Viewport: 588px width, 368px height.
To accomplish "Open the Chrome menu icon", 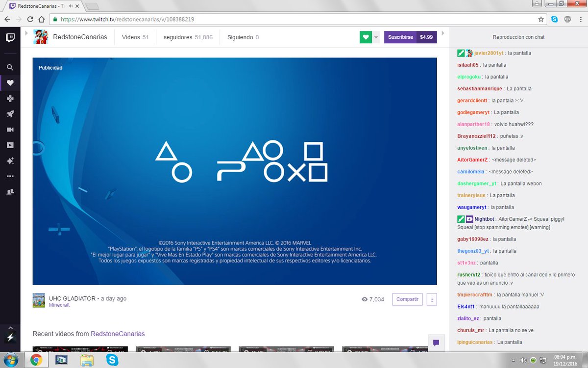I will 580,19.
